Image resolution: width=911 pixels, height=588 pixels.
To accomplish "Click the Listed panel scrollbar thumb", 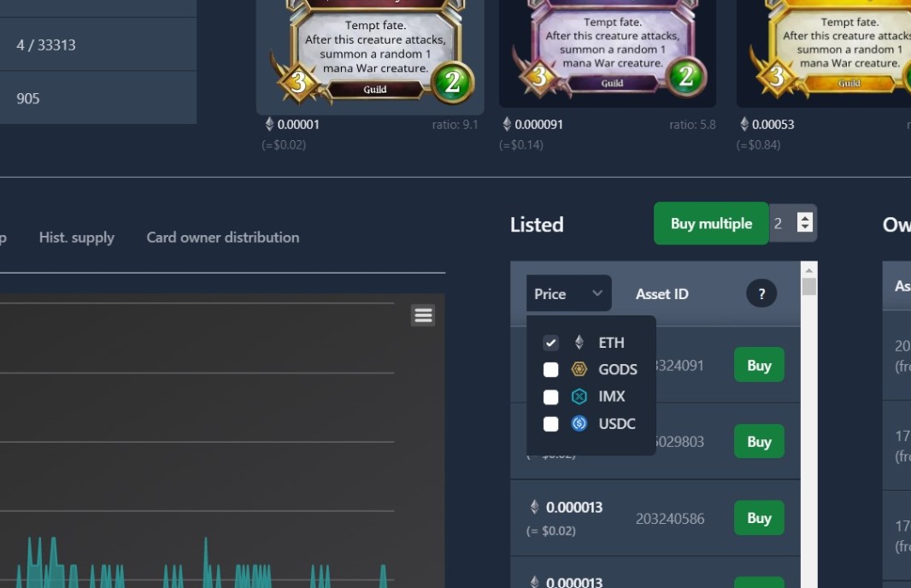I will pyautogui.click(x=808, y=286).
